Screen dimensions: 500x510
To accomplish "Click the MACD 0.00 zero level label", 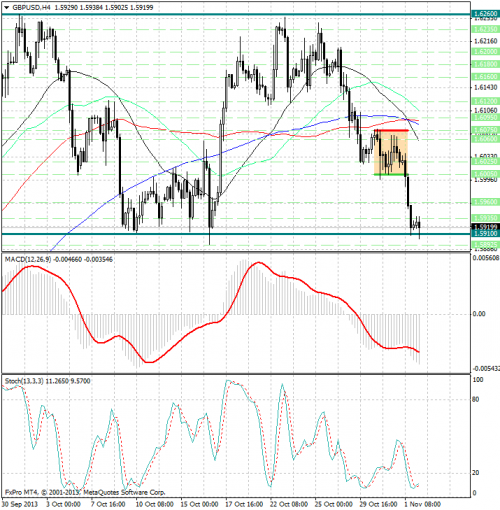I will pos(479,314).
